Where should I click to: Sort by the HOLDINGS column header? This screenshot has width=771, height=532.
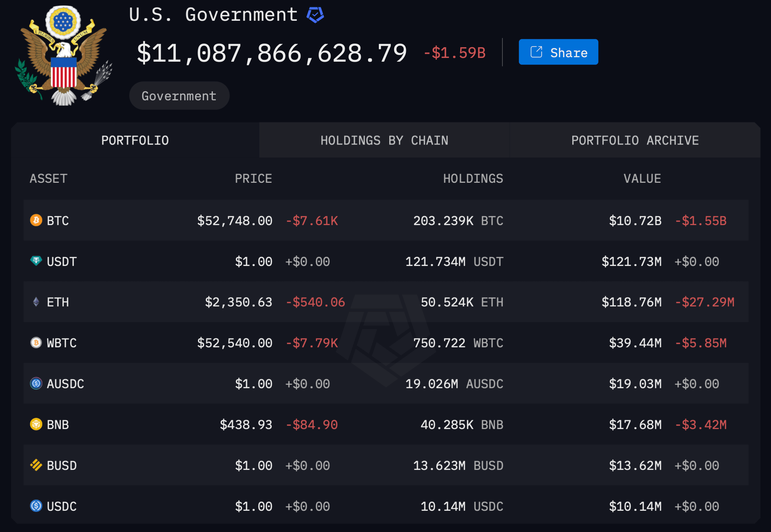tap(473, 179)
